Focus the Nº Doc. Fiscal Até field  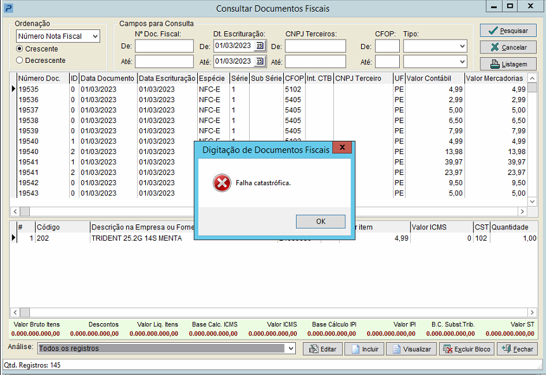coord(164,62)
